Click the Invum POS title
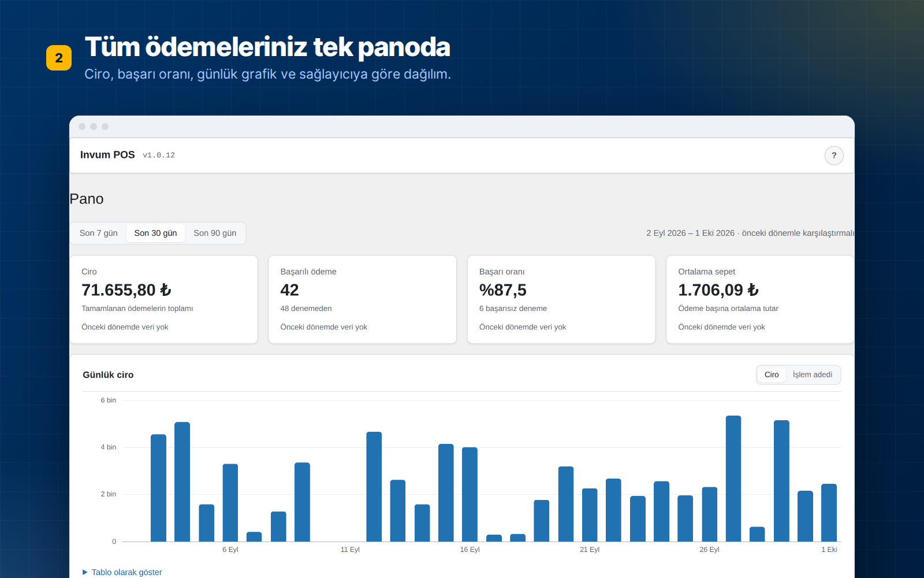The width and height of the screenshot is (924, 578). (107, 155)
